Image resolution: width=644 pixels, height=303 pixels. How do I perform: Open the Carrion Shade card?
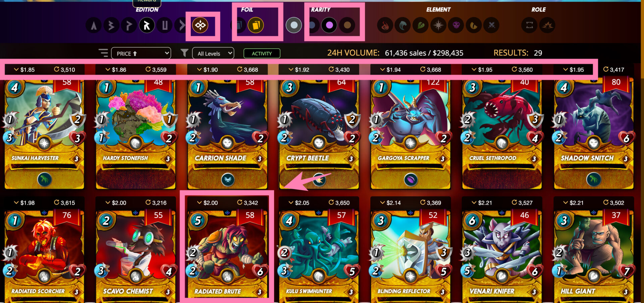[227, 133]
